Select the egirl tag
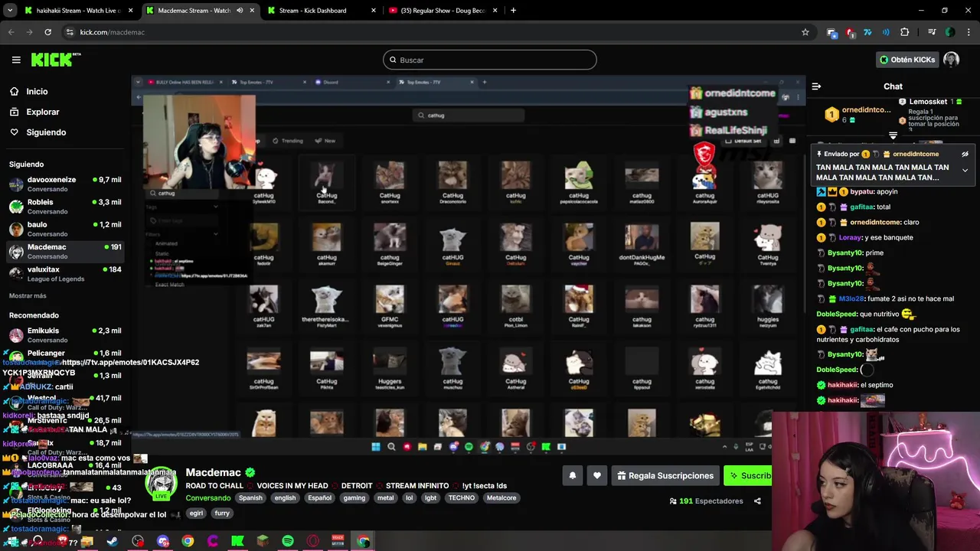Screen dimensions: 980x551 point(196,514)
